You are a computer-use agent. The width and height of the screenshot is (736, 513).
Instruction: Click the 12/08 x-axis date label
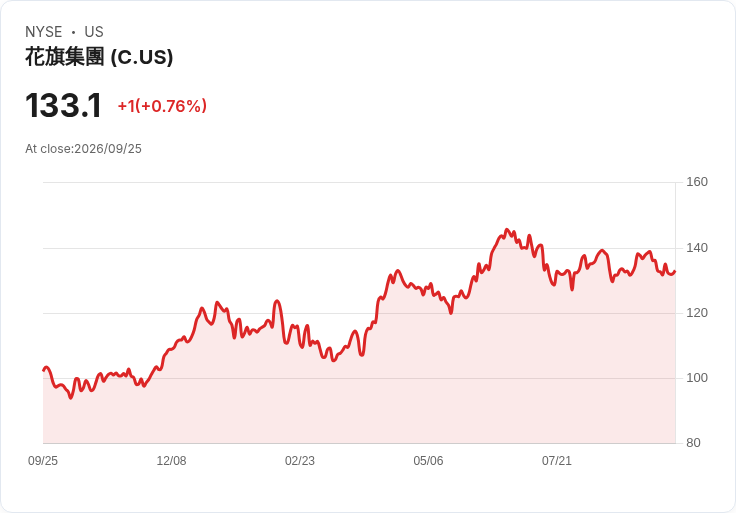pos(171,461)
